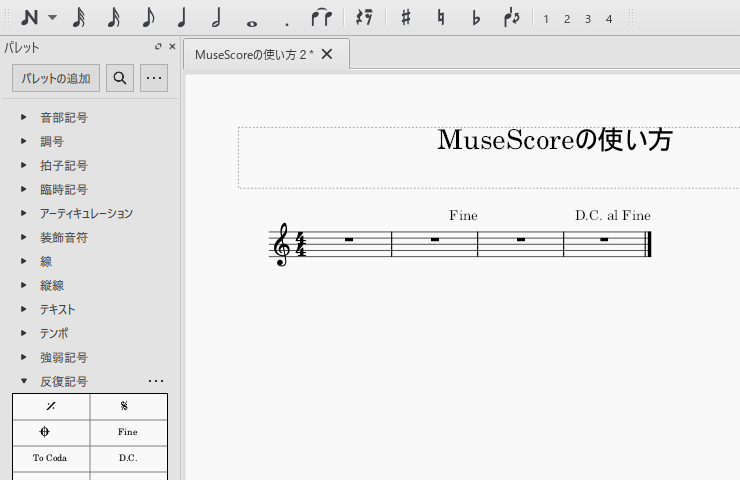Expand the 強弱記号 palette
The width and height of the screenshot is (740, 480).
[x=24, y=357]
